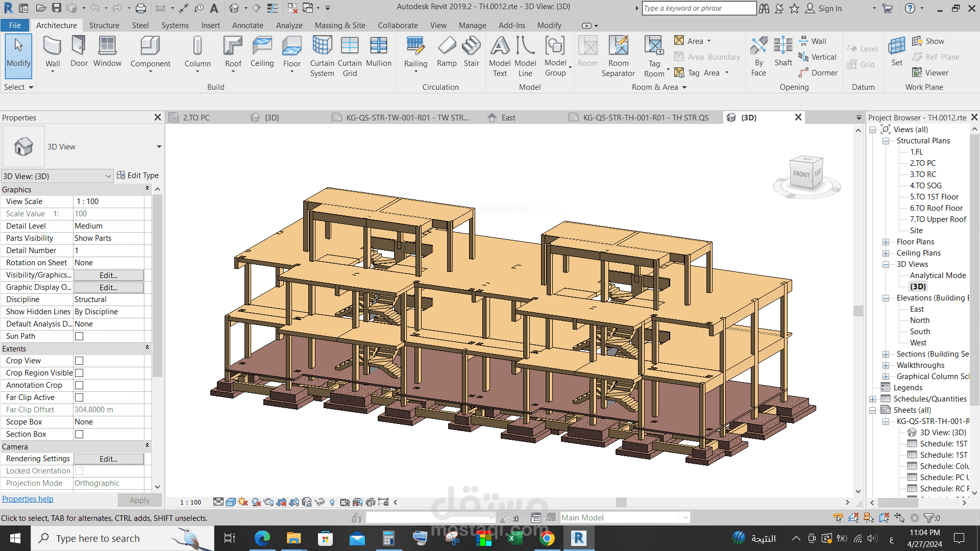Viewport: 980px width, 551px height.
Task: Select the Ramp tool
Action: (447, 52)
